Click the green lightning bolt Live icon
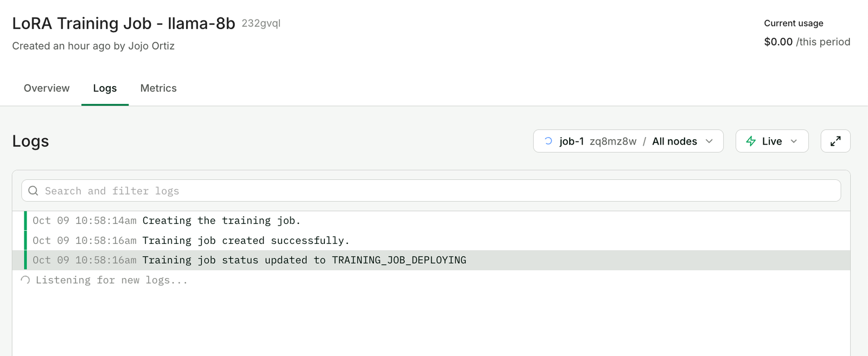868x356 pixels. (751, 141)
